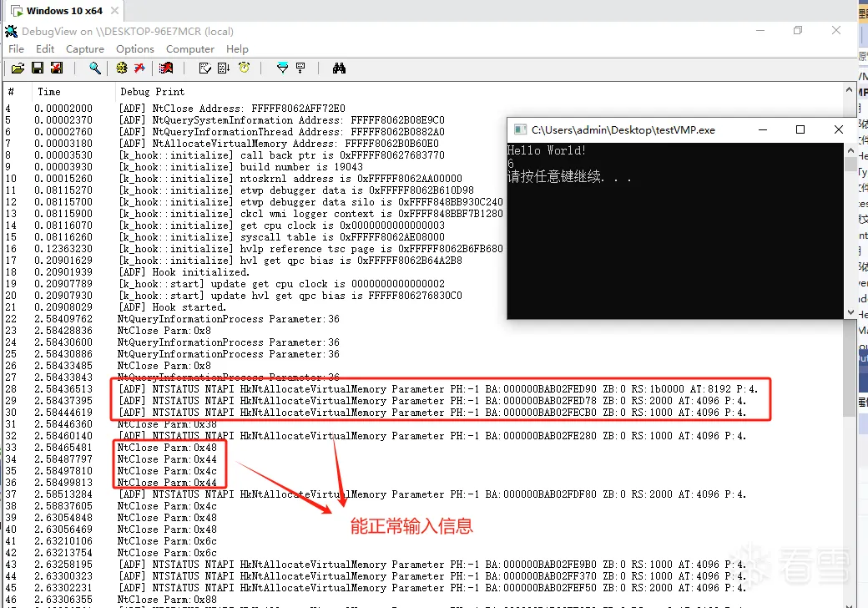Click the console window scroll down arrow
Image resolution: width=868 pixels, height=608 pixels.
point(850,312)
